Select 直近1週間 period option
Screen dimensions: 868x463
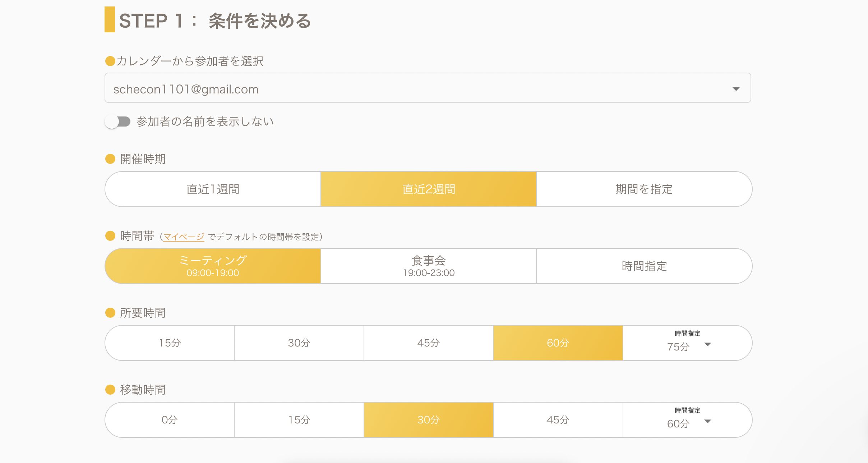pyautogui.click(x=213, y=189)
